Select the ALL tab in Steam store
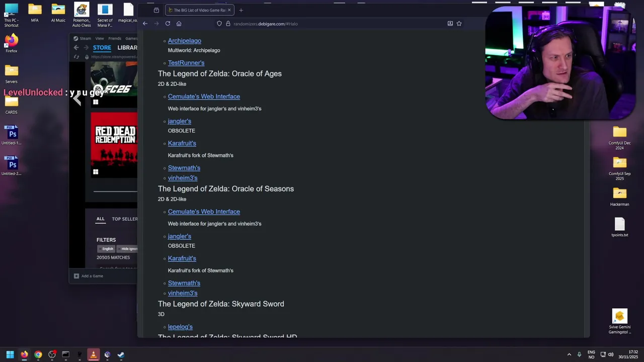644x362 pixels. tap(101, 219)
